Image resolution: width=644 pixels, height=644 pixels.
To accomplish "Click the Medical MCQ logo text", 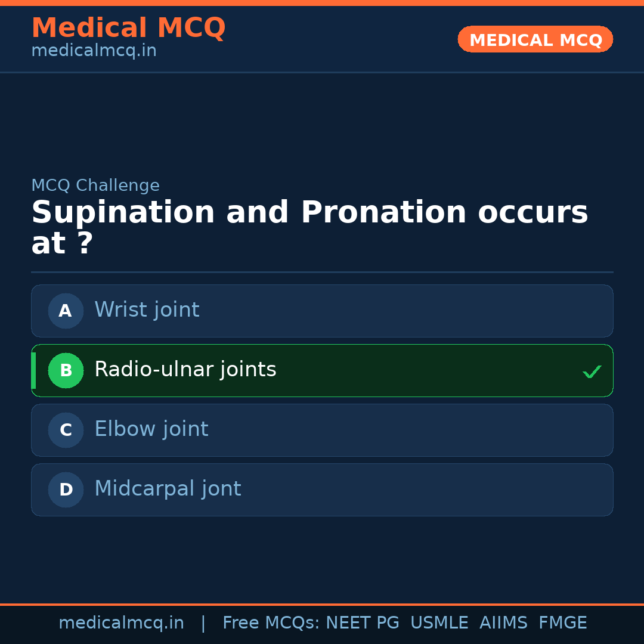I will tap(128, 27).
